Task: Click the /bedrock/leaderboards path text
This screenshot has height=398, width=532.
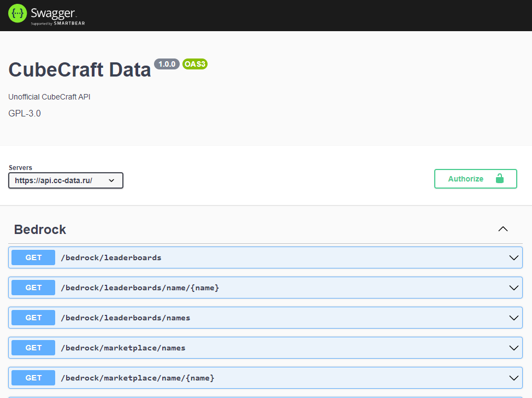Action: pyautogui.click(x=111, y=257)
